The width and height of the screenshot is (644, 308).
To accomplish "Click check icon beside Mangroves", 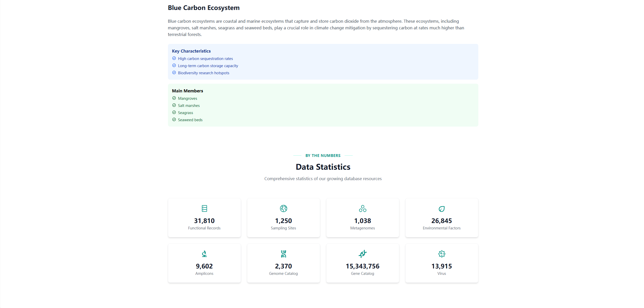I will click(174, 98).
